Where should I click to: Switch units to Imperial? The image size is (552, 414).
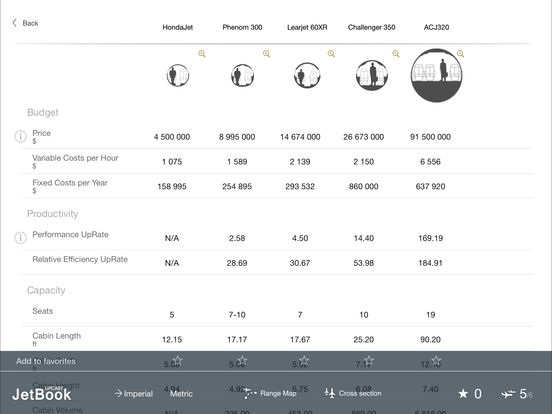pyautogui.click(x=134, y=394)
